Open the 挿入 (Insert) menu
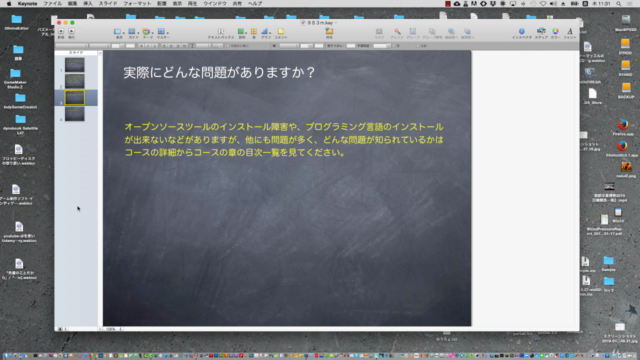640x360 pixels. pyautogui.click(x=88, y=4)
